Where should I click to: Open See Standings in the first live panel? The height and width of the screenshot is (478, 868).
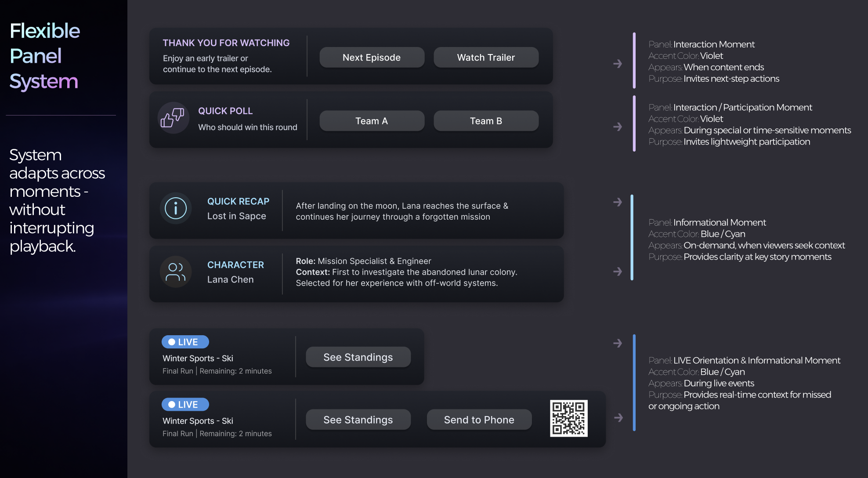pos(358,357)
